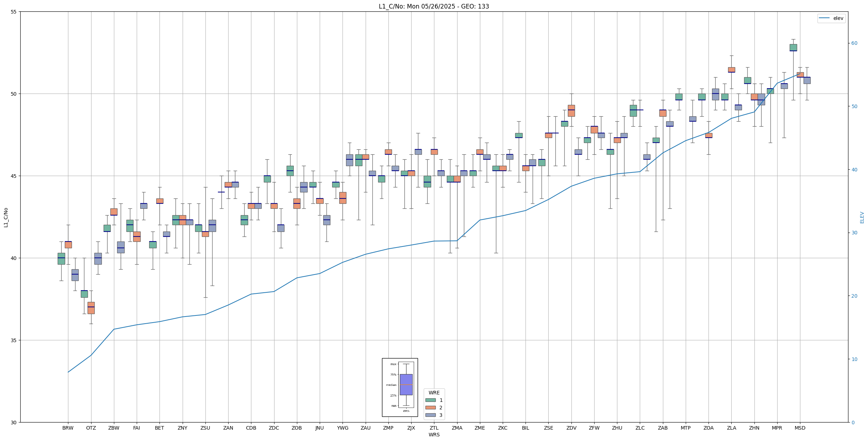
Task: Click the green MSD box near 53
Action: [793, 48]
